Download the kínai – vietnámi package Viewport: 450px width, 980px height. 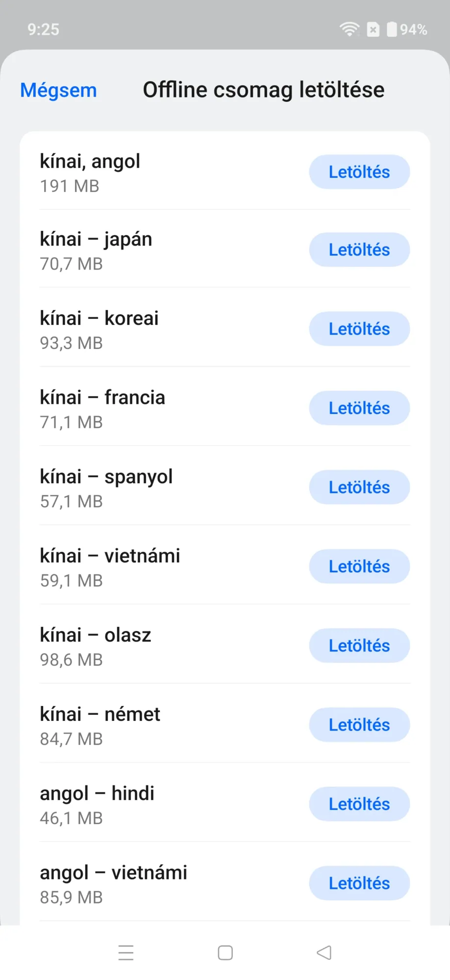click(x=359, y=566)
